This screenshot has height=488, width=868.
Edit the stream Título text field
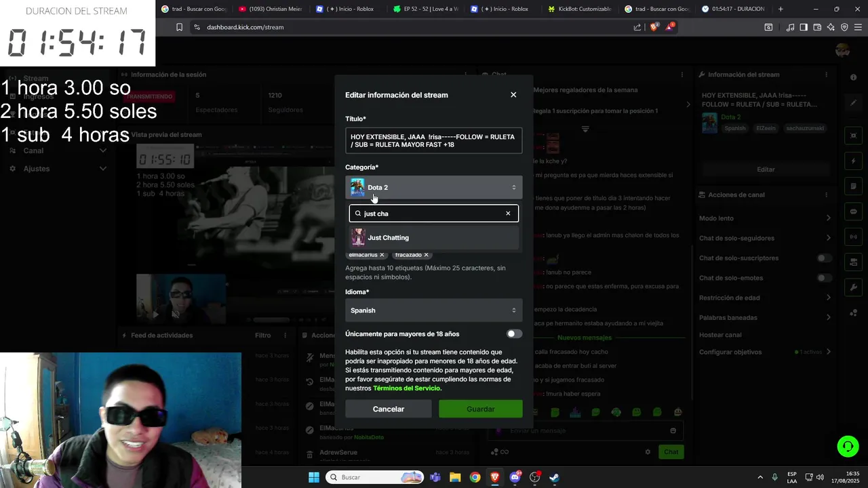pyautogui.click(x=433, y=140)
